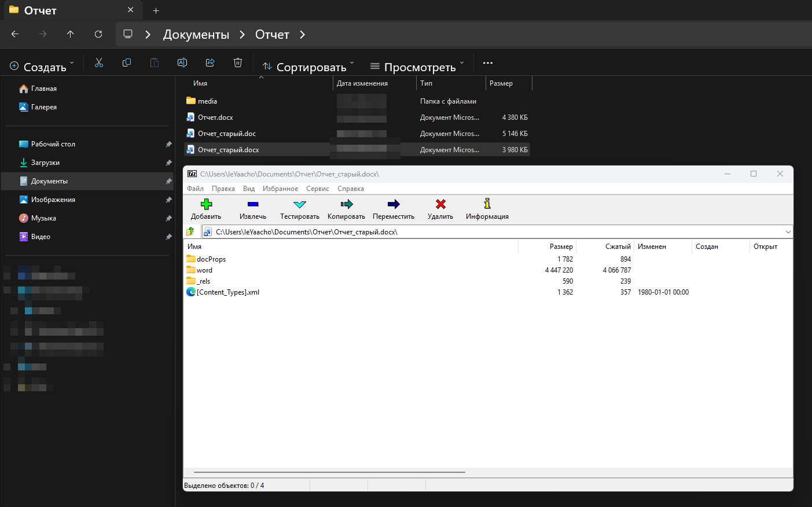Expand chevron after Документы in breadcrumb

tap(242, 35)
